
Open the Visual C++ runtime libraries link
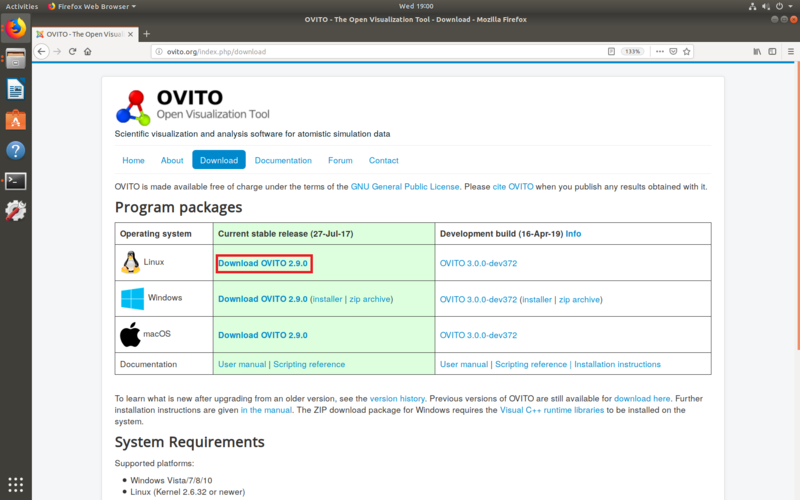pyautogui.click(x=552, y=410)
